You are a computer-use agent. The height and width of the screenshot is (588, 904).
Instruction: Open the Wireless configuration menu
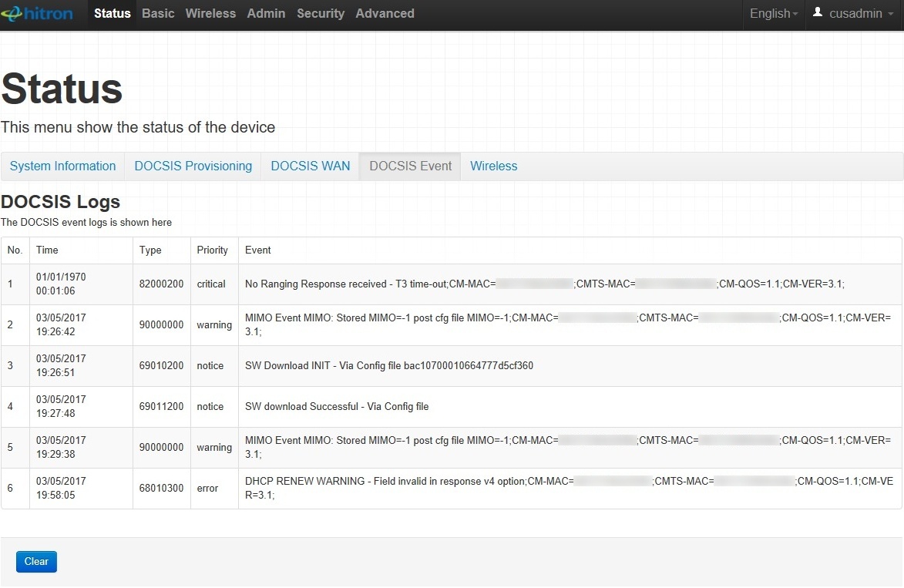[210, 13]
